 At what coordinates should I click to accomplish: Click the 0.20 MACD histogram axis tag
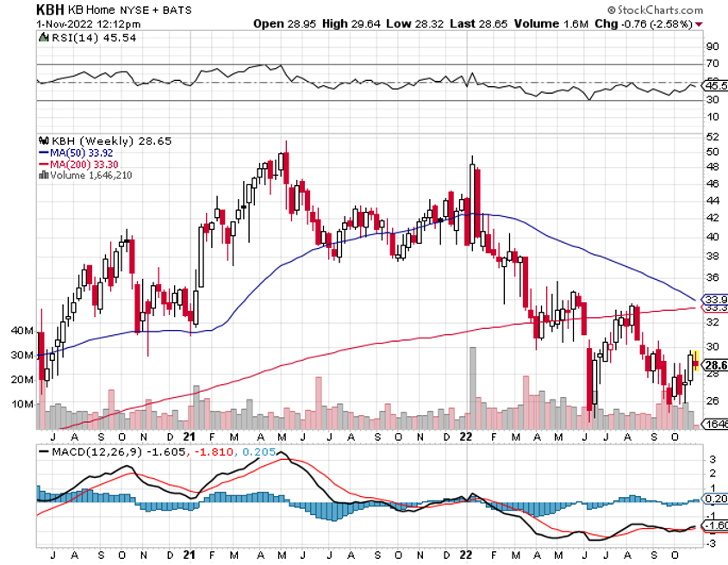click(x=715, y=499)
